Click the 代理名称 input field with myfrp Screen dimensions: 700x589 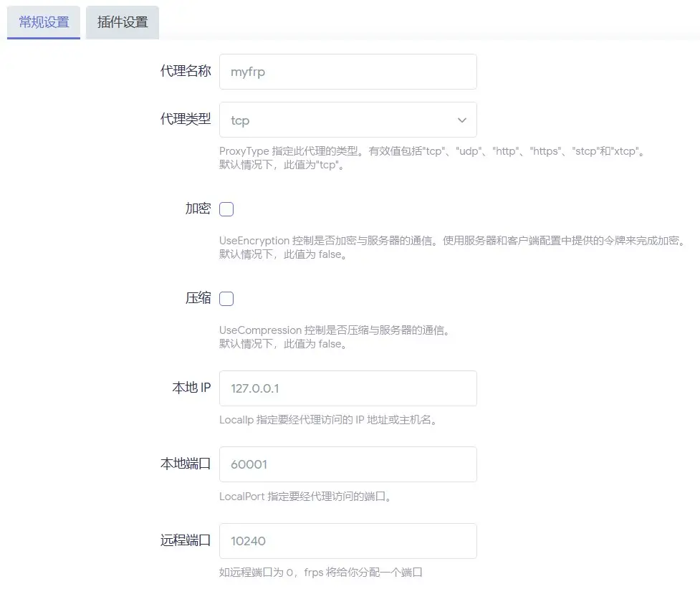point(347,72)
